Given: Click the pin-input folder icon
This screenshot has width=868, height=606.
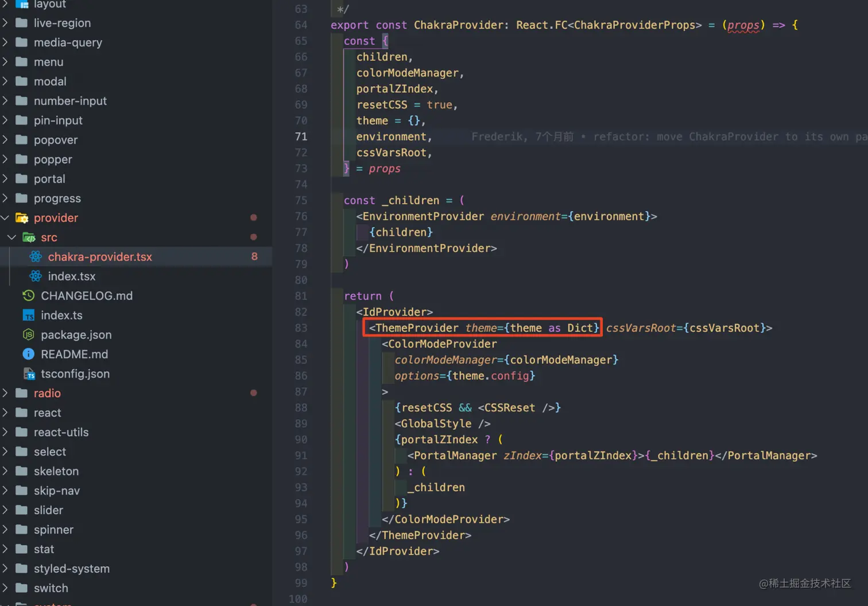Looking at the screenshot, I should (x=22, y=121).
